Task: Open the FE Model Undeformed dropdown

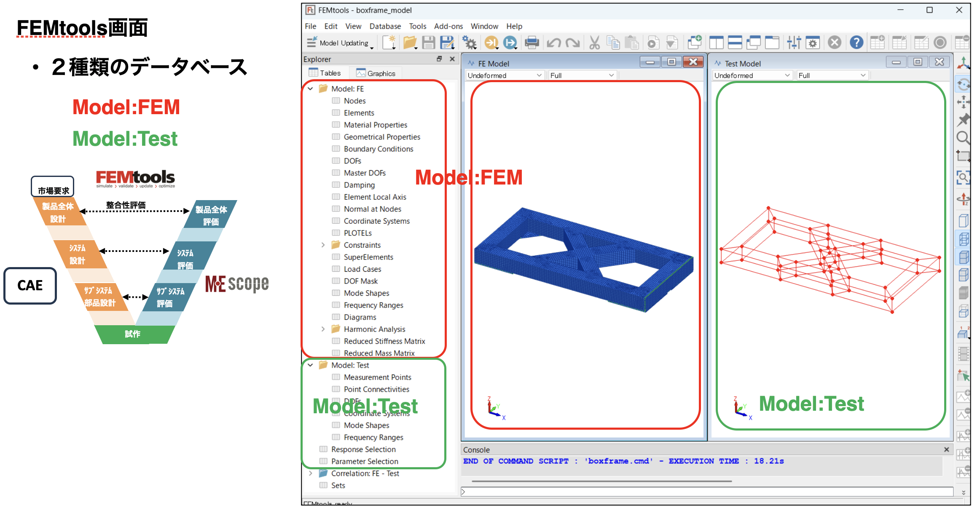Action: (505, 75)
